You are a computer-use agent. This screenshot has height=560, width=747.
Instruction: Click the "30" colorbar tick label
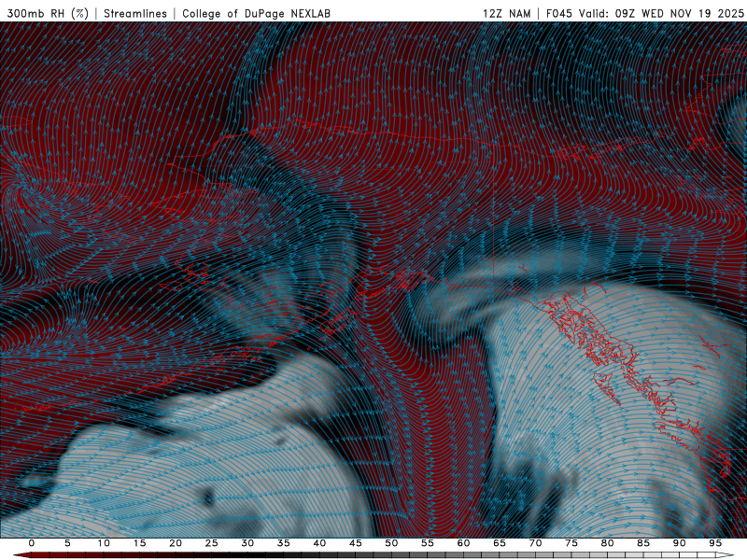[x=247, y=543]
